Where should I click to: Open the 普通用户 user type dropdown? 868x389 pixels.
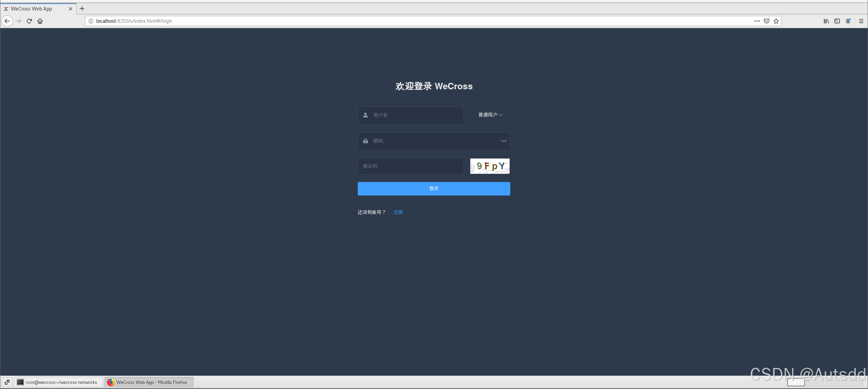coord(488,115)
